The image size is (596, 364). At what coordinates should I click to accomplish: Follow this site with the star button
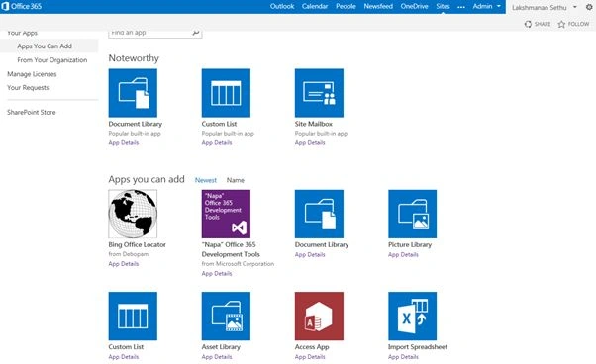pos(573,24)
